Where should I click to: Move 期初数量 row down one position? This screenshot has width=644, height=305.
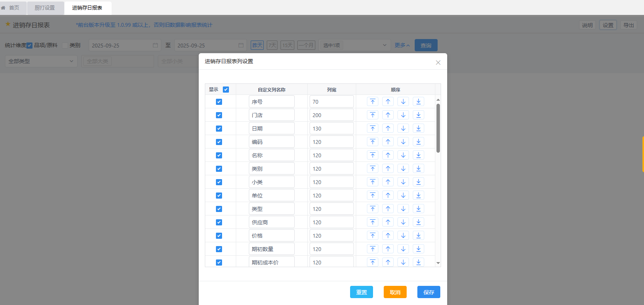(403, 249)
